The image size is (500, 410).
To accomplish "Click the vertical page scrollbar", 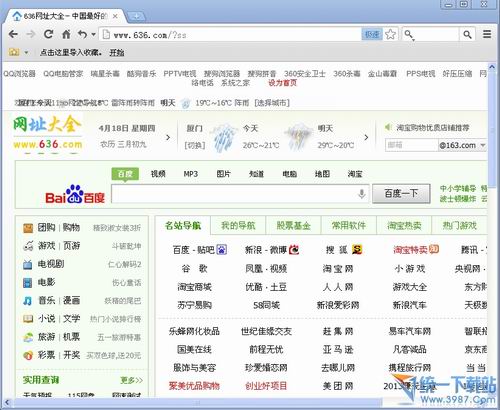I will [493, 130].
